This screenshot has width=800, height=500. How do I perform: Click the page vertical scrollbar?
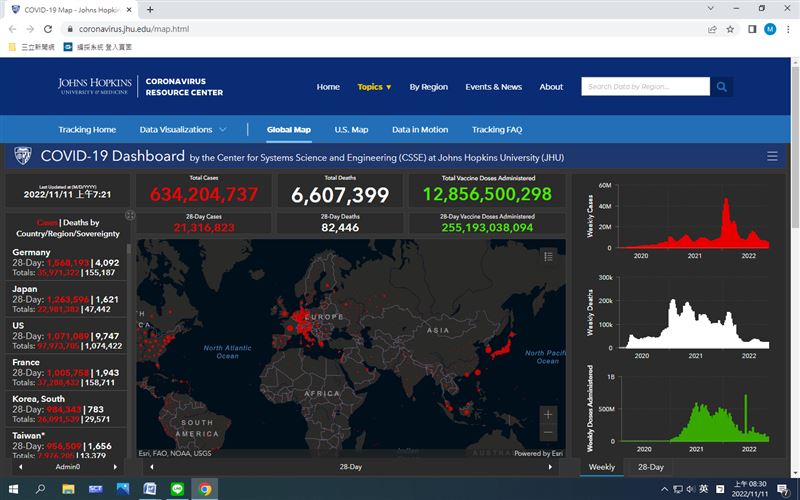(795, 148)
